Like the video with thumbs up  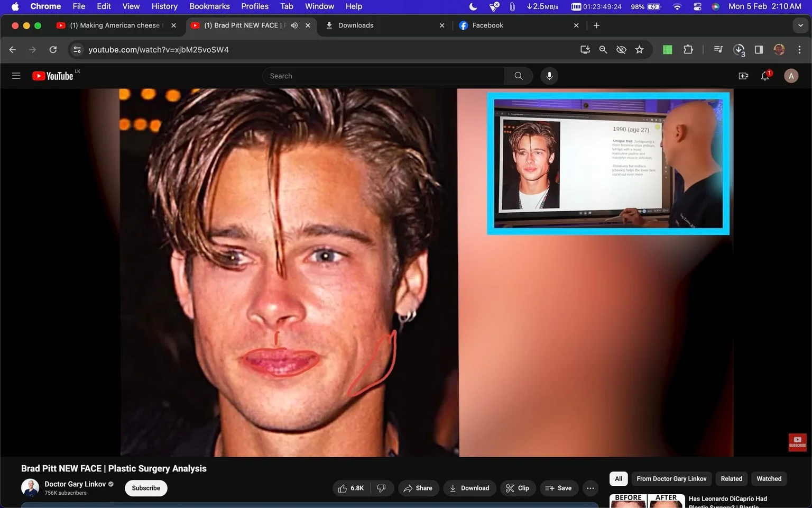(352, 488)
